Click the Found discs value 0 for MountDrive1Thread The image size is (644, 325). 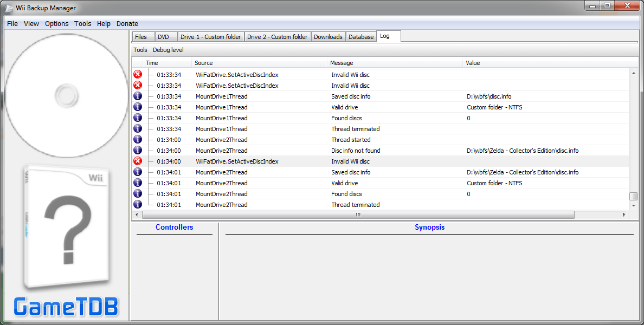[468, 118]
